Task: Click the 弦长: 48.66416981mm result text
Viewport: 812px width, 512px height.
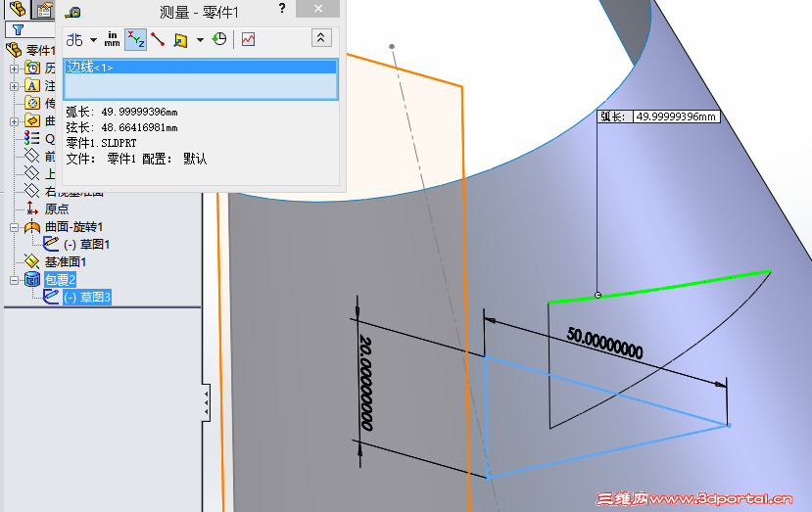Action: point(121,127)
